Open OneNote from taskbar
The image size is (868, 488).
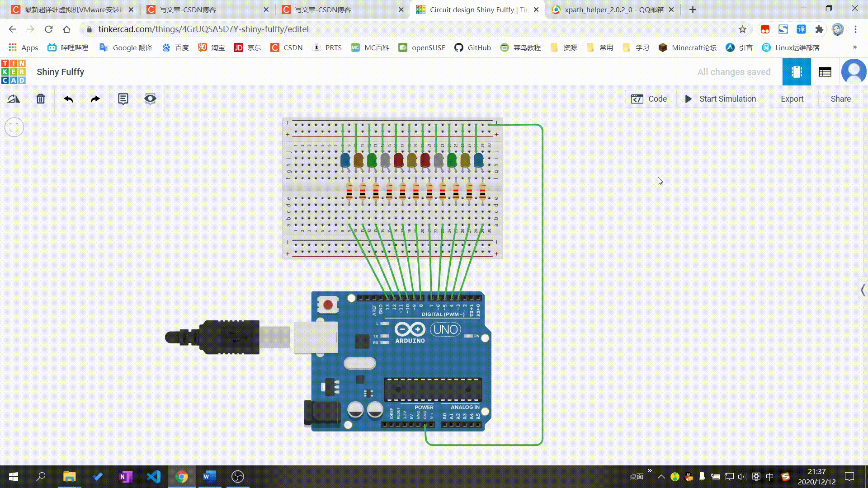(126, 477)
